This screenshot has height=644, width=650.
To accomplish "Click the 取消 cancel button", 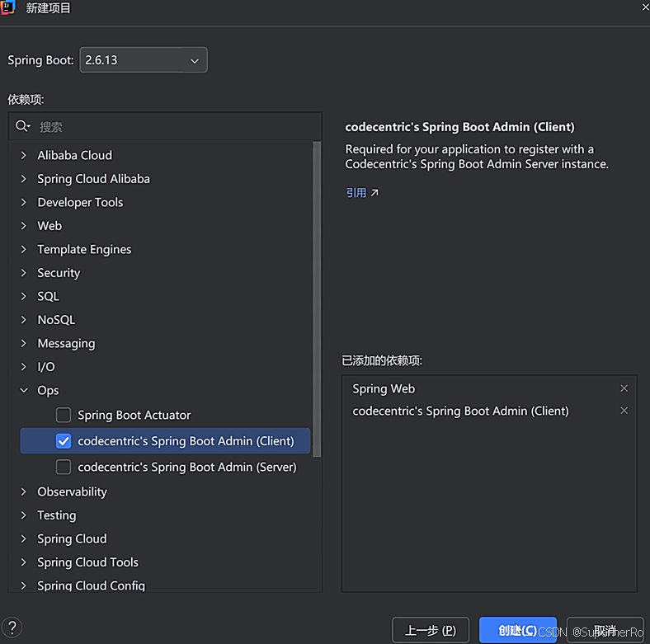I will [605, 630].
